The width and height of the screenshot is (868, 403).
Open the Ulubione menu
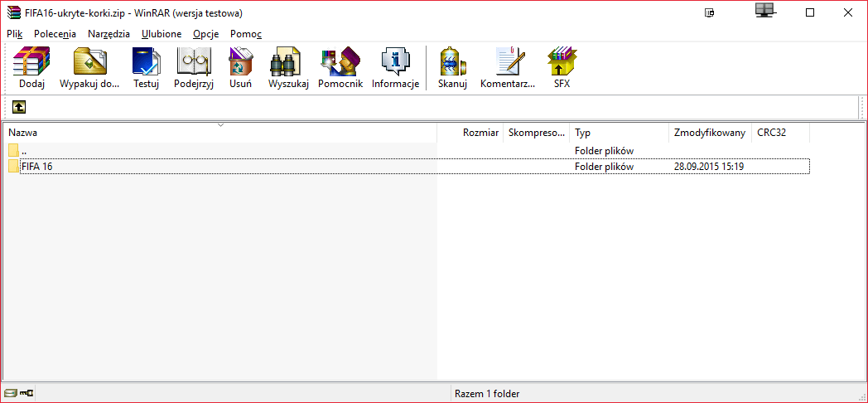(162, 34)
